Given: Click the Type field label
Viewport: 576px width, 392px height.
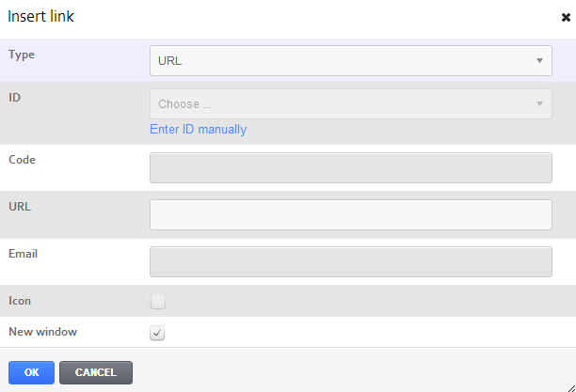Looking at the screenshot, I should click(22, 55).
